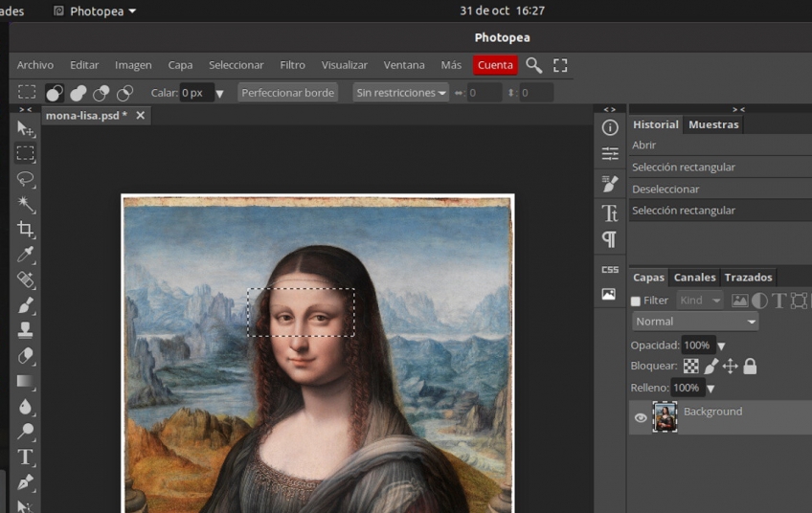
Task: Switch to the Canales tab
Action: click(x=694, y=277)
